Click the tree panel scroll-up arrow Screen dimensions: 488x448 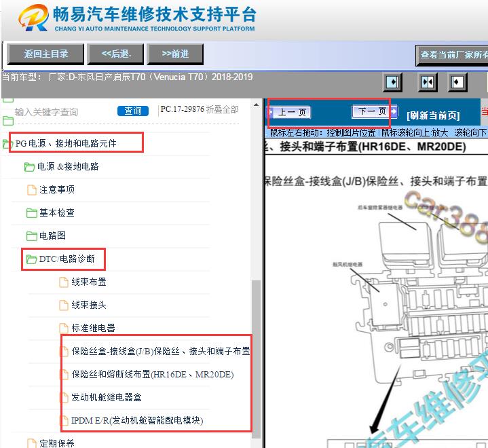pos(256,105)
